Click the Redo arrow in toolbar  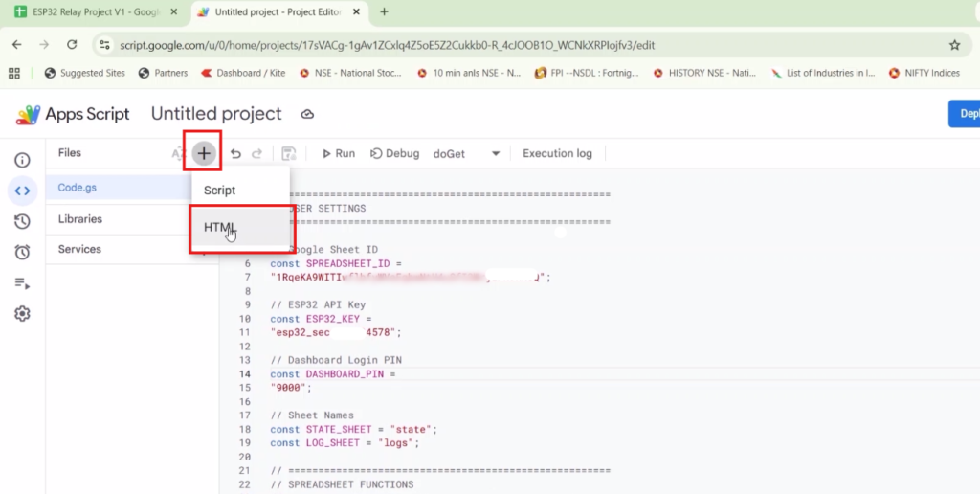(256, 154)
